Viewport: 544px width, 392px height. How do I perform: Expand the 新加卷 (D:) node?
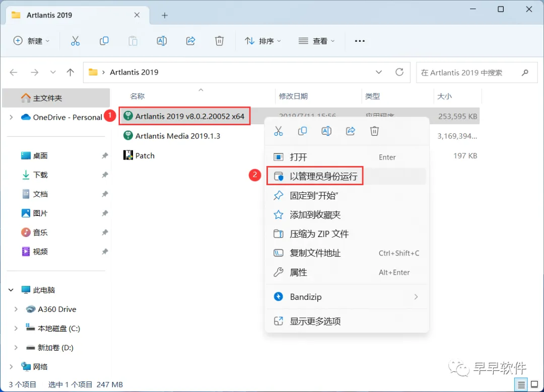click(16, 347)
